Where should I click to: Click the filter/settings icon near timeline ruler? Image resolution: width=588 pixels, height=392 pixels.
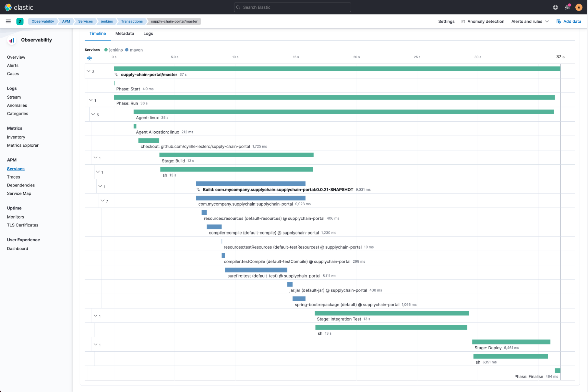click(x=89, y=57)
